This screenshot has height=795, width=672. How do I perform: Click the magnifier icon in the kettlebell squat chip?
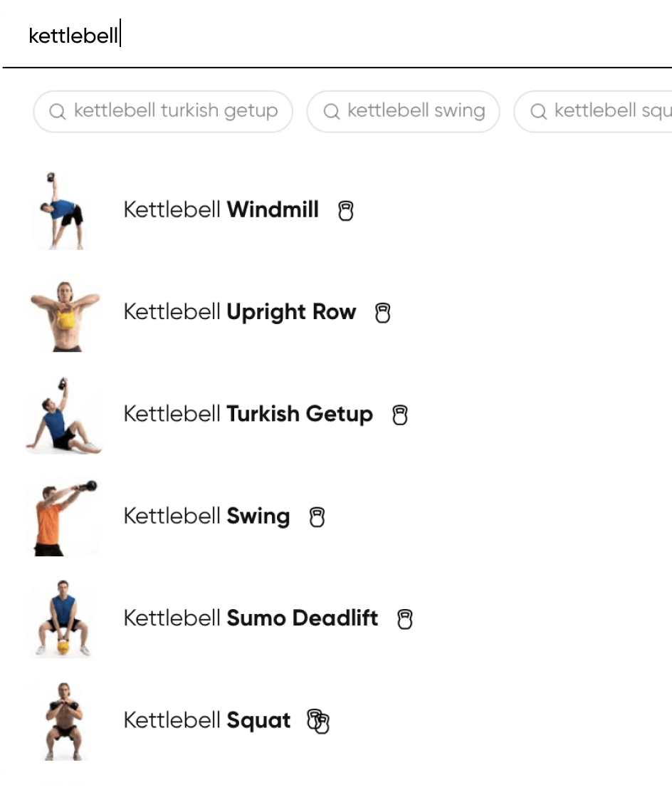tap(538, 111)
